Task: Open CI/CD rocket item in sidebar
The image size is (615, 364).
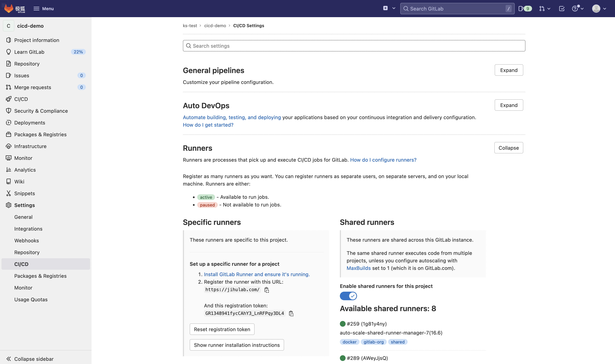Action: click(21, 99)
